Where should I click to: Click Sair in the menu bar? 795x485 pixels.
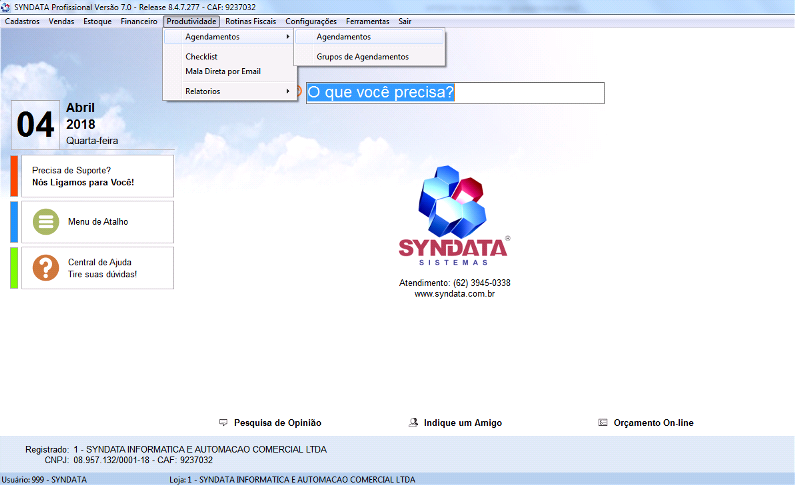405,21
